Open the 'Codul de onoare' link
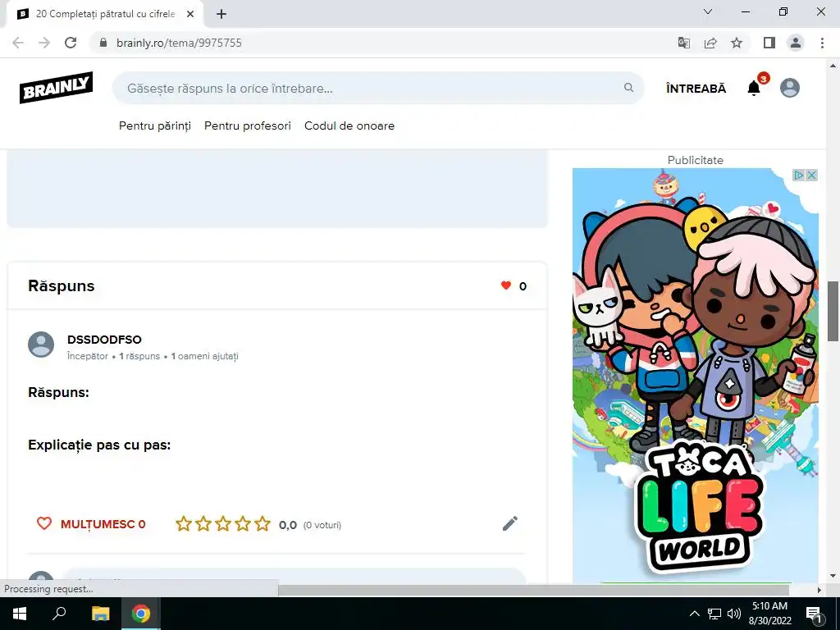840x630 pixels. pyautogui.click(x=349, y=126)
